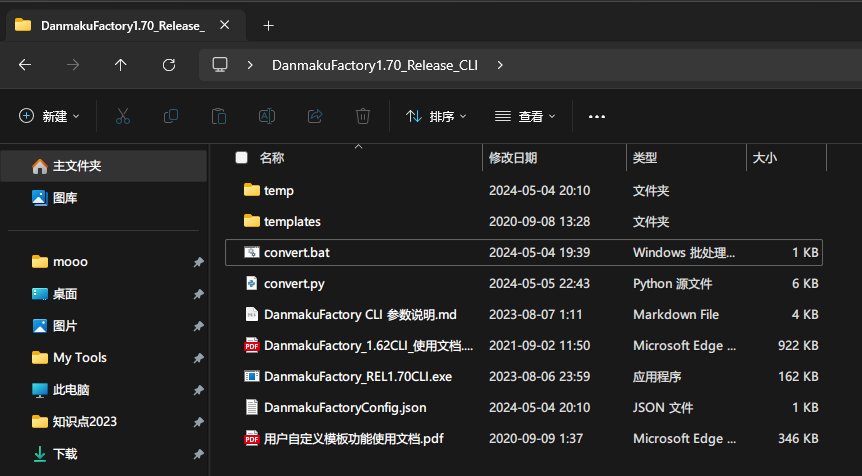Click the Rename icon in toolbar

coord(267,116)
